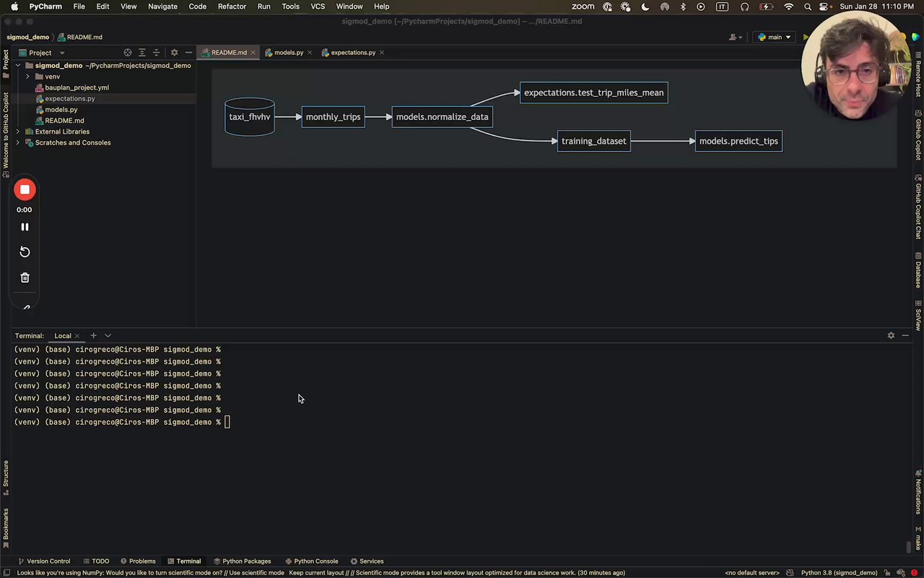Viewport: 924px width, 578px height.
Task: Switch to the models.py editor tab
Action: 288,53
